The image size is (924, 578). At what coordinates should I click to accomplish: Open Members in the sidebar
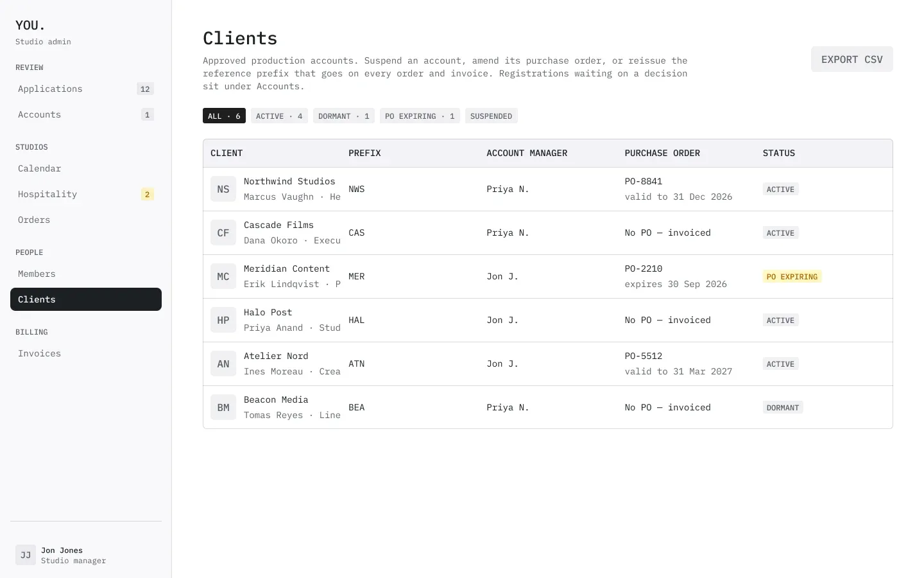pos(86,274)
